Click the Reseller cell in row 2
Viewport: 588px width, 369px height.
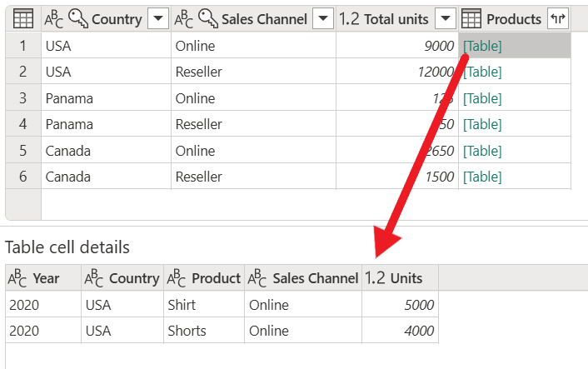253,72
